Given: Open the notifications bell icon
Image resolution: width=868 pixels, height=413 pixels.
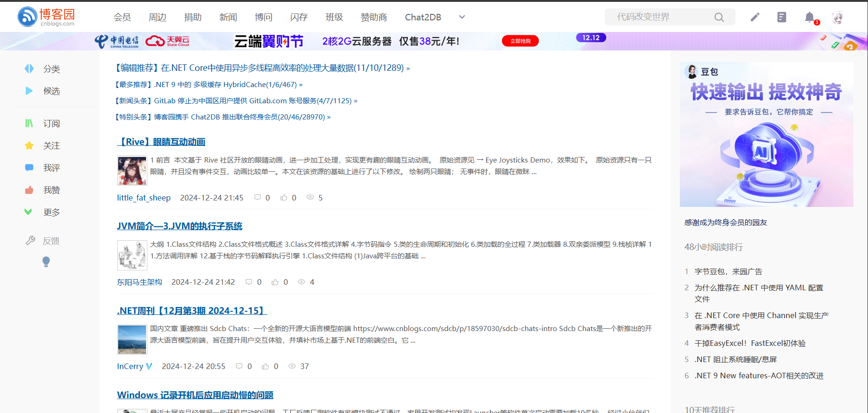Looking at the screenshot, I should [809, 17].
